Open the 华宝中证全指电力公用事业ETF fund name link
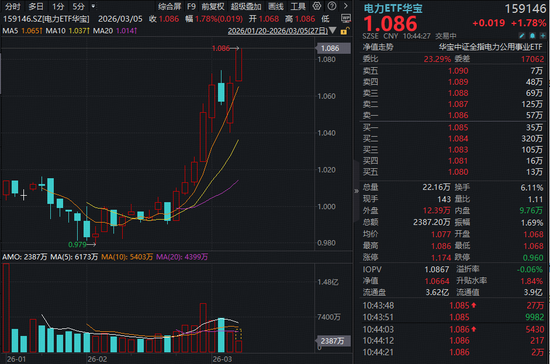550x364 pixels. [490, 47]
